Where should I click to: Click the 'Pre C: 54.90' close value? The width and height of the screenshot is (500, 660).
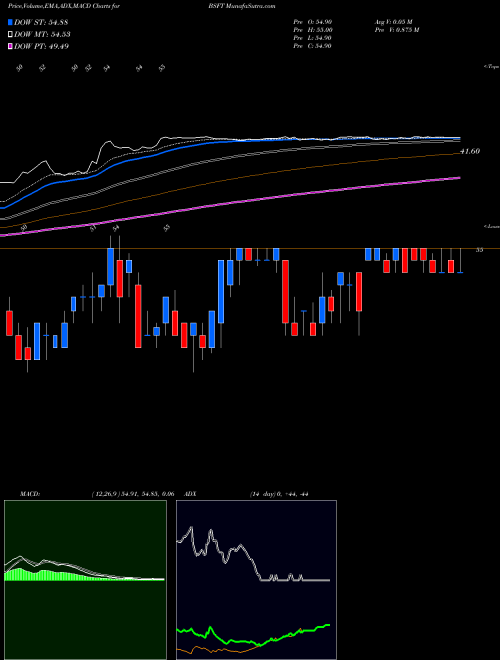tap(313, 46)
